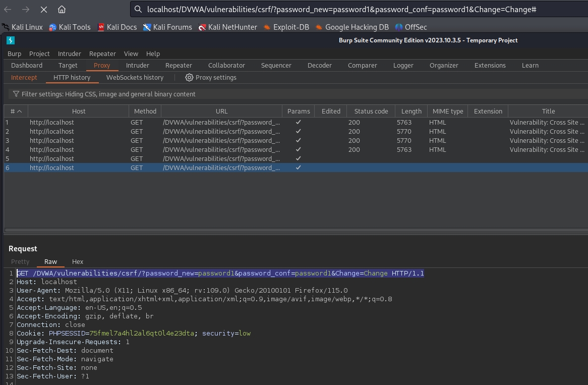Click the Burp Suite logo icon
Image resolution: width=588 pixels, height=385 pixels.
[x=11, y=40]
